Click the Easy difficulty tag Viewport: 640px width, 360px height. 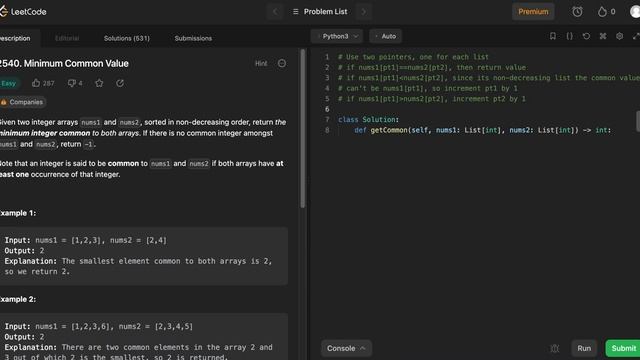click(9, 83)
